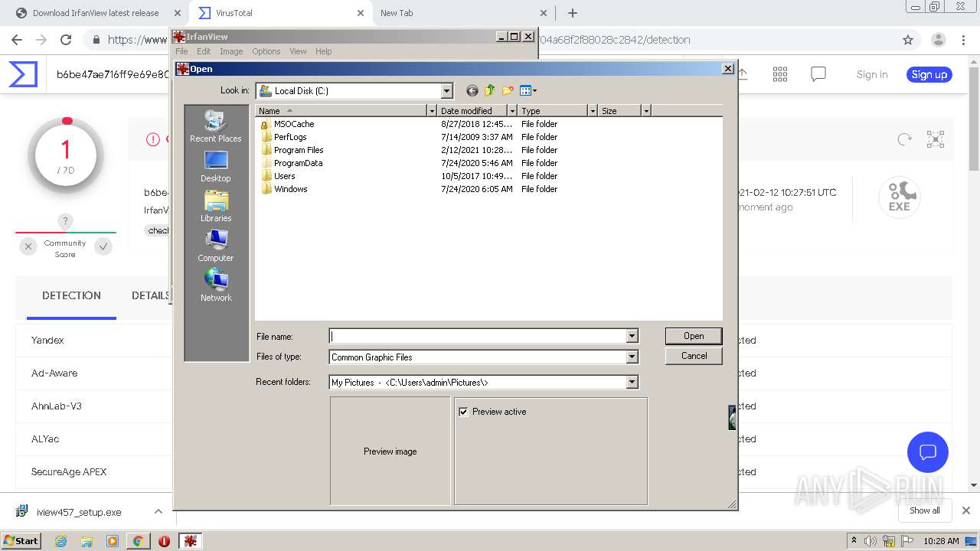Click the Cancel button in dialog

point(694,356)
